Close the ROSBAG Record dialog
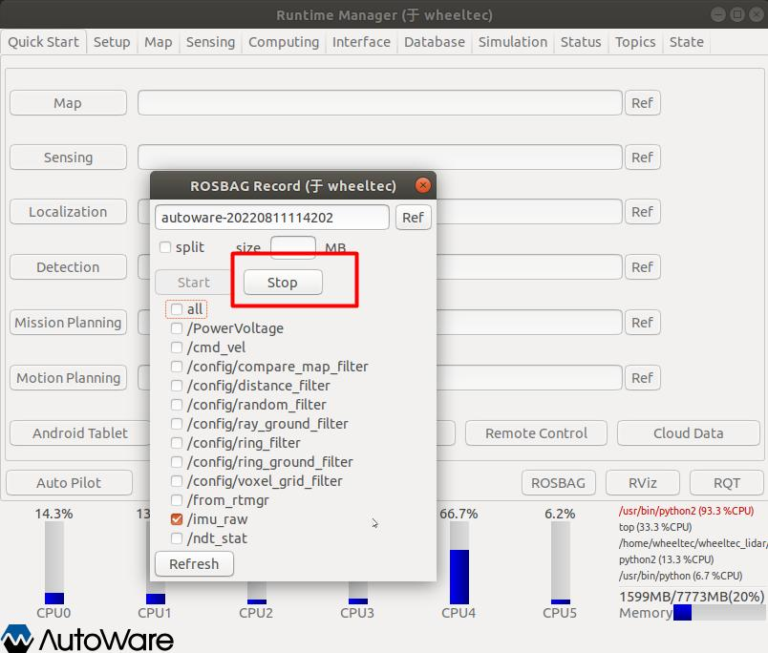 pyautogui.click(x=423, y=186)
